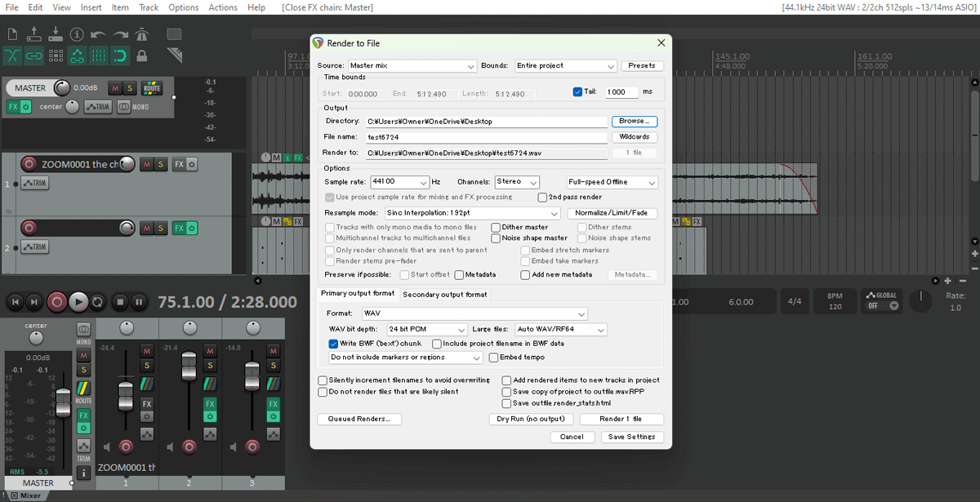Enable the Dither master checkbox
Viewport: 980px width, 502px height.
point(496,228)
